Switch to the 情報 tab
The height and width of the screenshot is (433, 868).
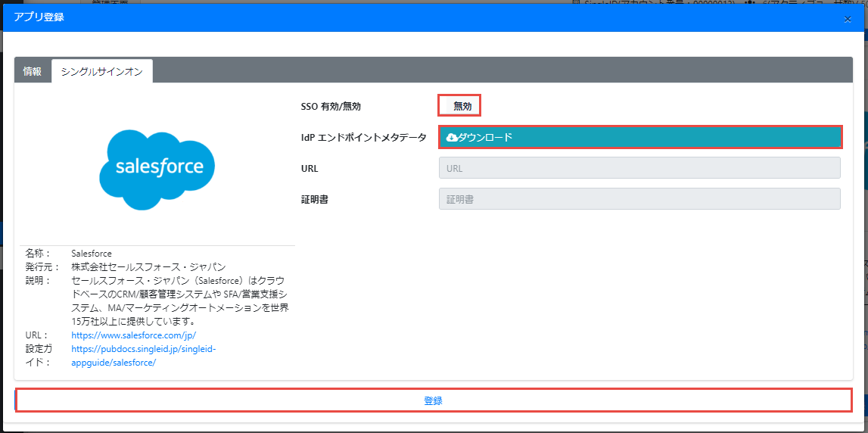click(x=33, y=71)
